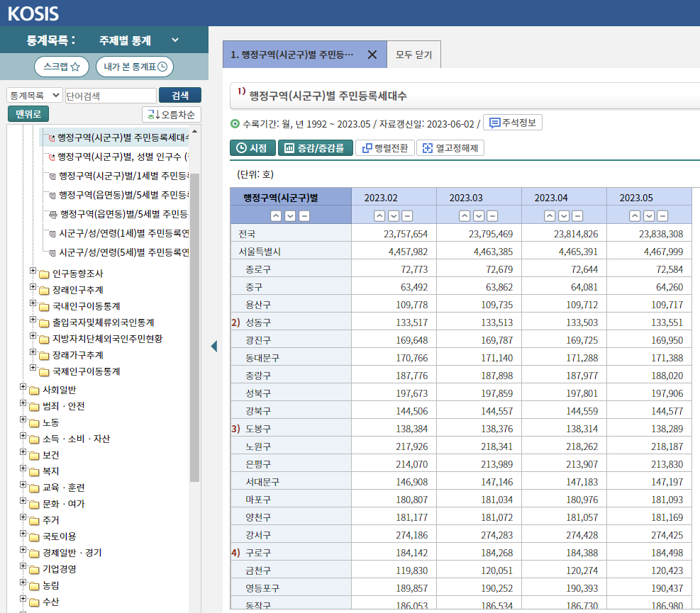Expand the 장래가구추계 folder

click(x=33, y=352)
